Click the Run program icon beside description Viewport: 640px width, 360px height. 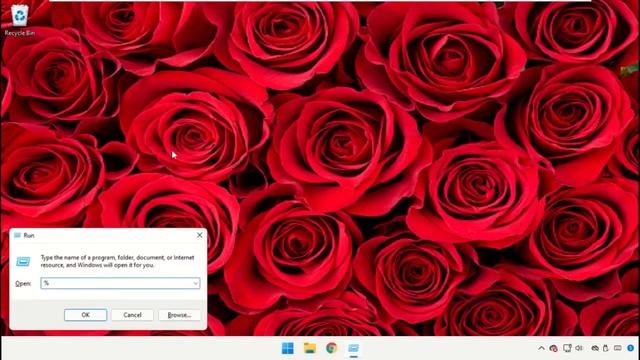23,261
